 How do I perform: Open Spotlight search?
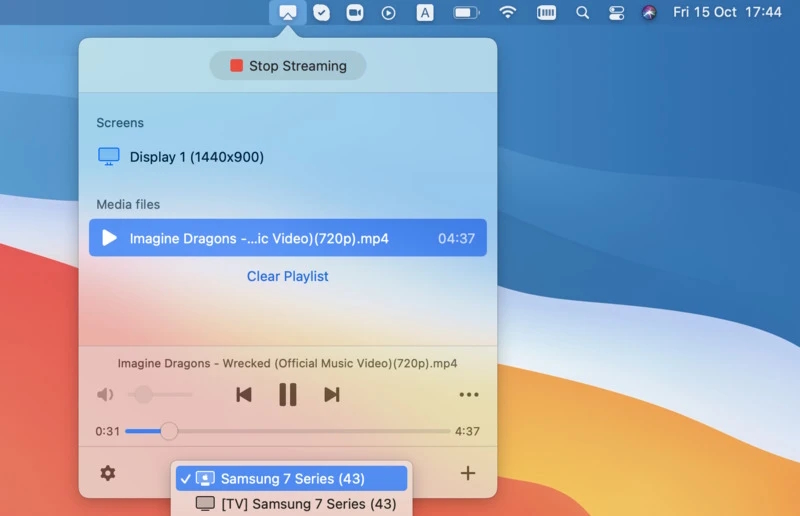point(582,13)
